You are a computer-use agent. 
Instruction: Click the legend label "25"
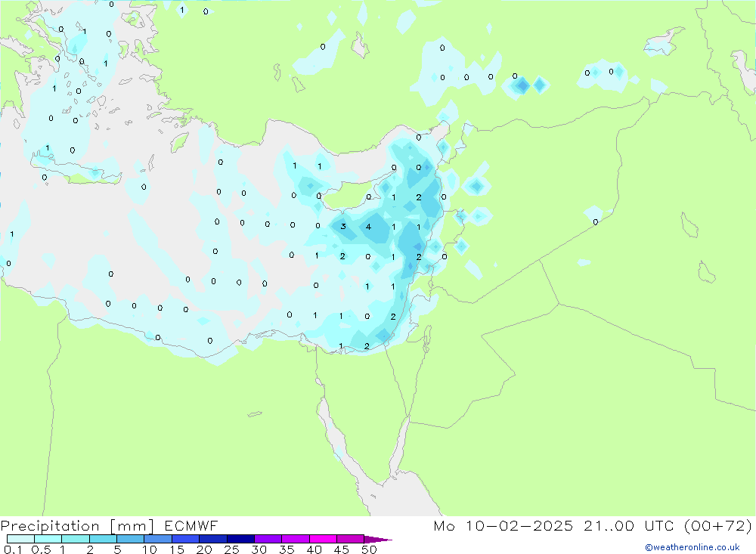(232, 549)
